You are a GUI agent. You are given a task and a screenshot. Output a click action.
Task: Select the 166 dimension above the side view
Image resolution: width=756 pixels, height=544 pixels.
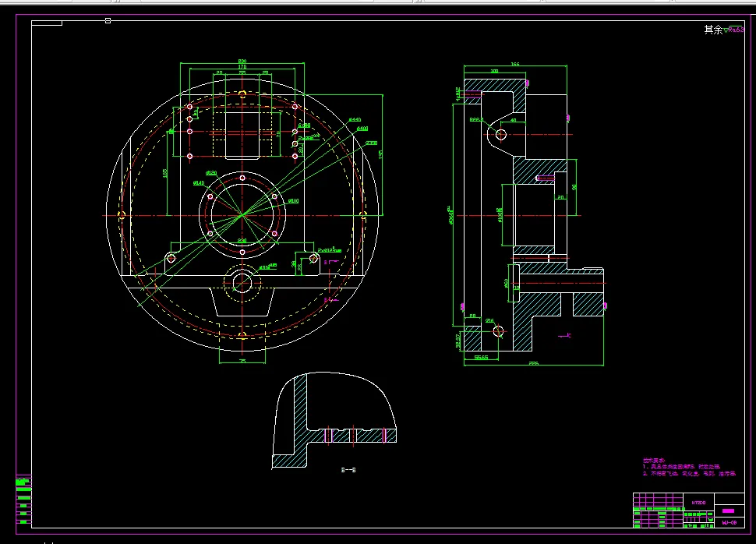(515, 64)
